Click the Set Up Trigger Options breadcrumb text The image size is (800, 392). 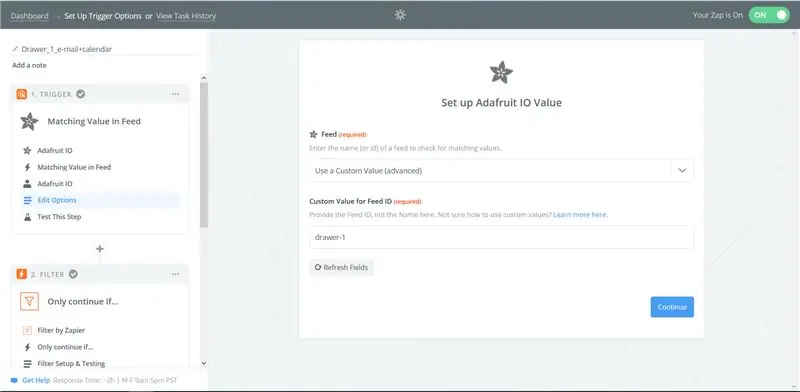click(x=103, y=16)
